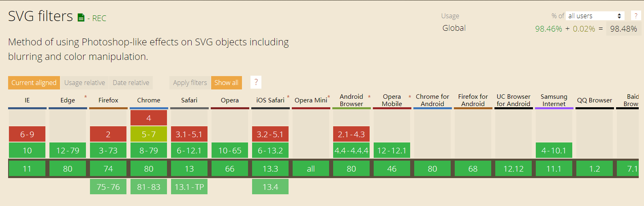Select the Safari 13.1-TP cell
The height and width of the screenshot is (206, 644).
[189, 187]
